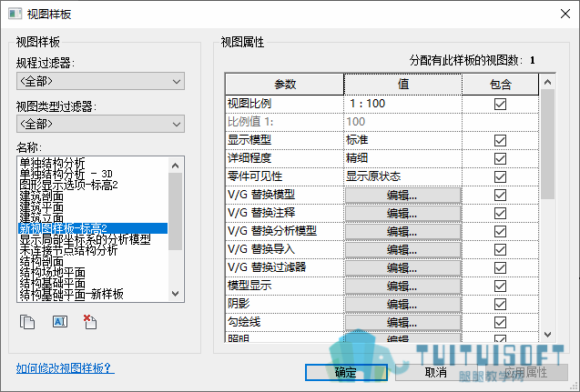Click 编辑 button for 模型显示
This screenshot has width=580, height=392.
pyautogui.click(x=402, y=286)
